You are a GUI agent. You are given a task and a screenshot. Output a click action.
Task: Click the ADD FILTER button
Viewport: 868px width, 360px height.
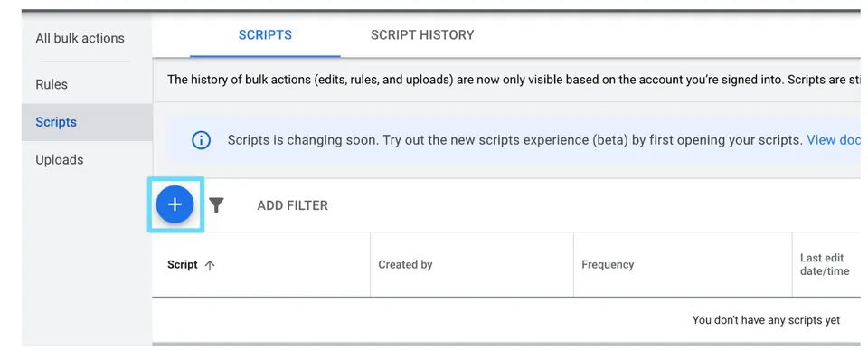292,205
